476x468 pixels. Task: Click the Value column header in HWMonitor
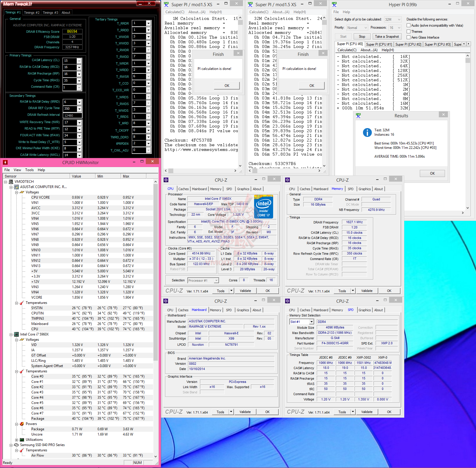point(83,176)
